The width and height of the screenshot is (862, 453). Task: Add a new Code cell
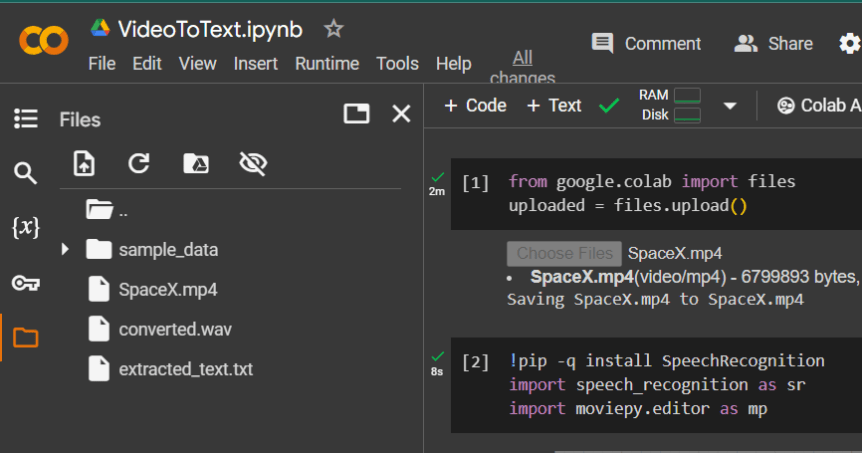click(475, 106)
